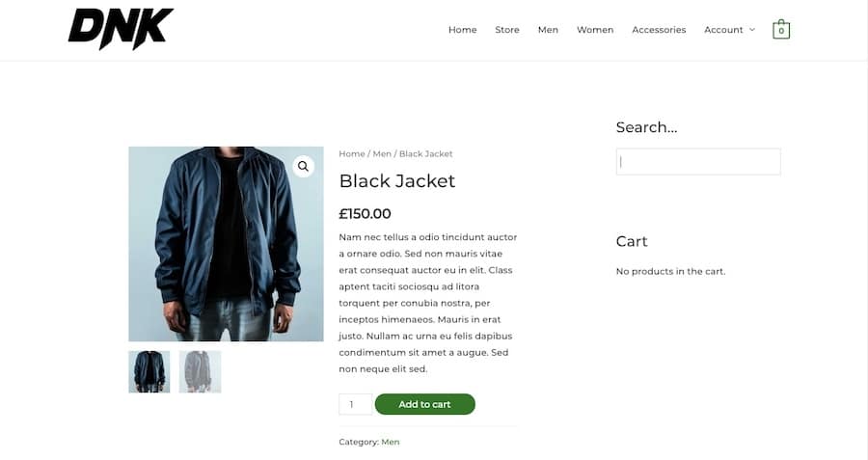The width and height of the screenshot is (868, 460).
Task: Navigate to the Men menu item
Action: click(x=548, y=30)
